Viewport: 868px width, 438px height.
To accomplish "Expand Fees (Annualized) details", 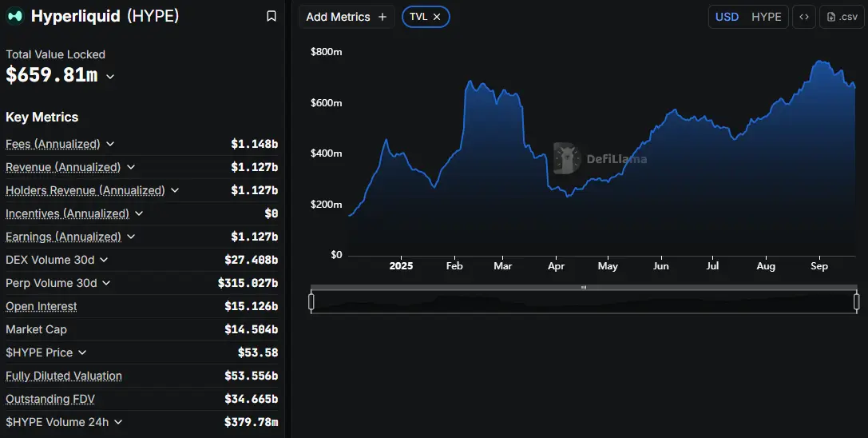I will [110, 144].
